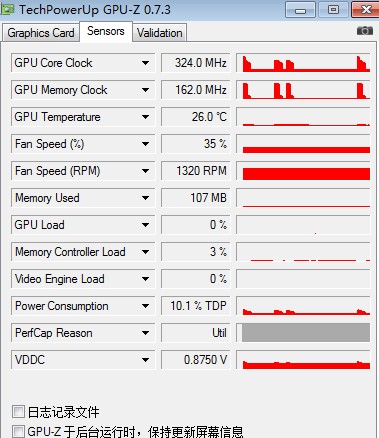Image resolution: width=379 pixels, height=438 pixels.
Task: Select the Sensors tab
Action: (106, 31)
